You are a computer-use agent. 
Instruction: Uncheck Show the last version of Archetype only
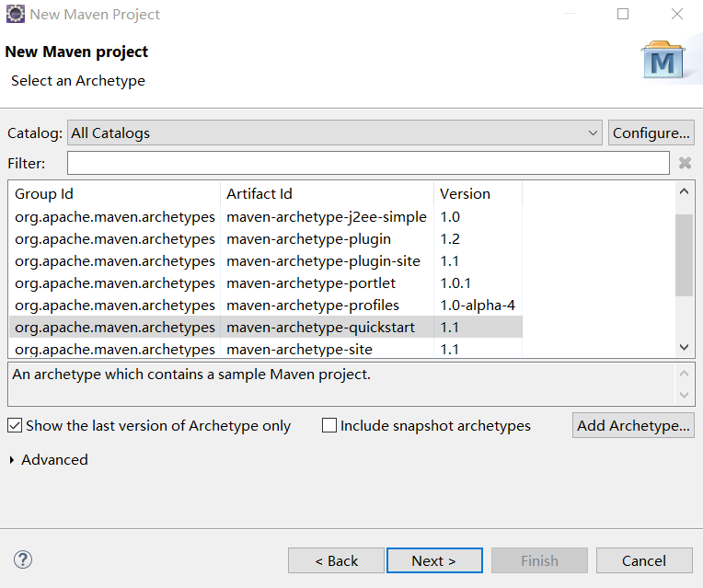pyautogui.click(x=15, y=426)
